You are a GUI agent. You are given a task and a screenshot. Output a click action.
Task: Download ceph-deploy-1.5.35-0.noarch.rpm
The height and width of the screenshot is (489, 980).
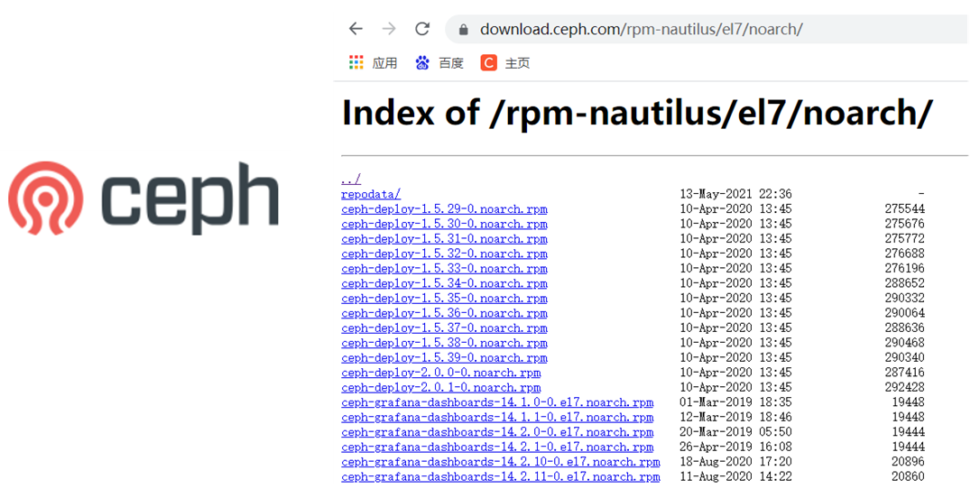pyautogui.click(x=444, y=298)
